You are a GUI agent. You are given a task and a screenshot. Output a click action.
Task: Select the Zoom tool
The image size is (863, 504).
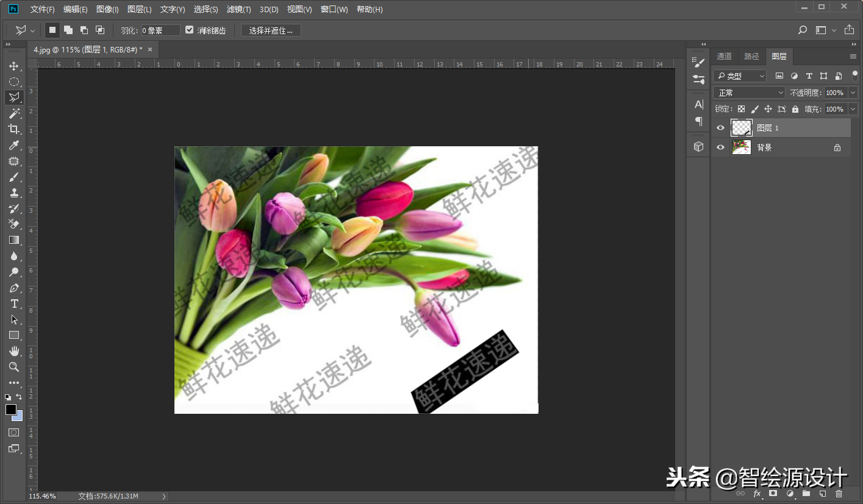[13, 367]
